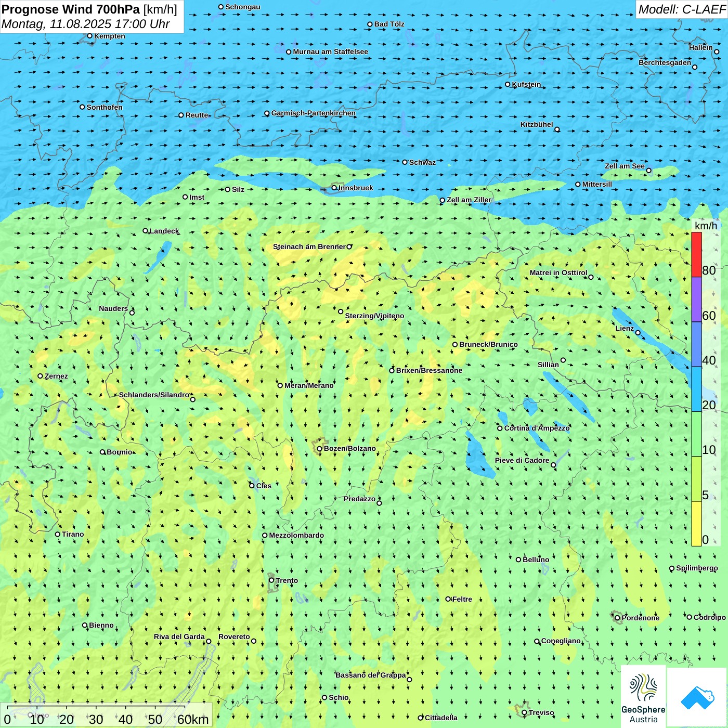Click the 'Meran/Merano' label
The width and height of the screenshot is (728, 728).
coord(309,385)
